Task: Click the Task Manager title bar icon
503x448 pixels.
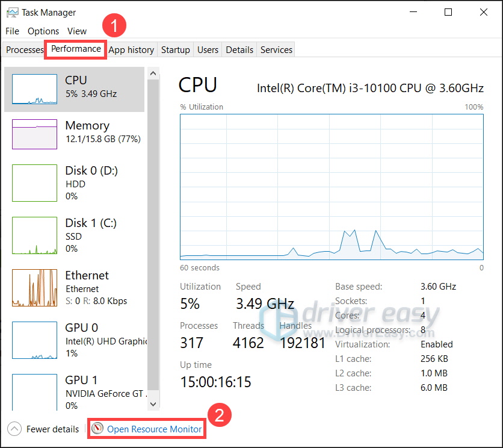Action: coord(12,12)
